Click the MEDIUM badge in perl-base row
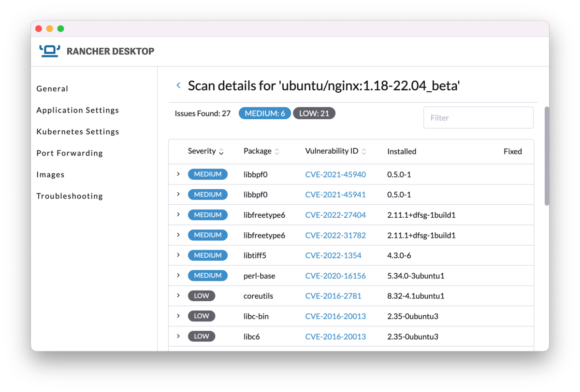 208,275
